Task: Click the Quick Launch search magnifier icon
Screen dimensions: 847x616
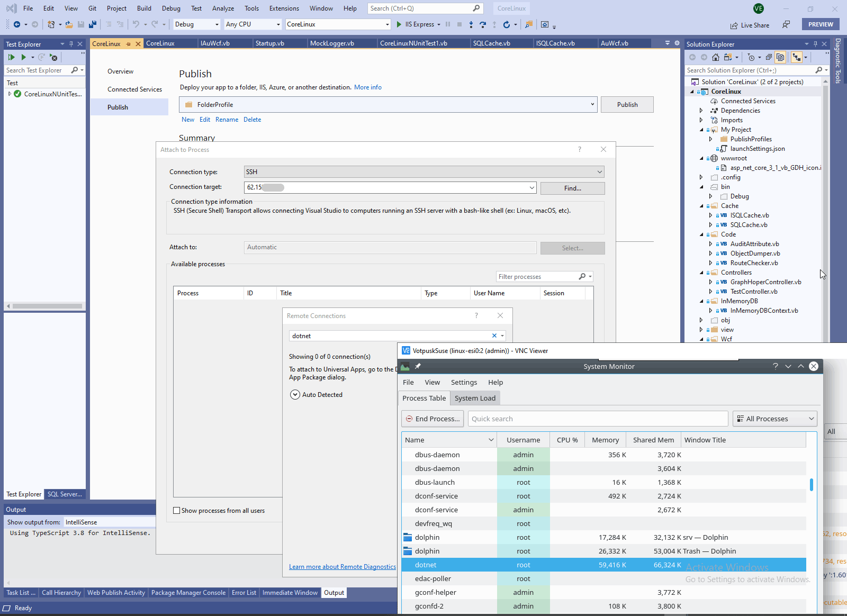Action: coord(476,8)
